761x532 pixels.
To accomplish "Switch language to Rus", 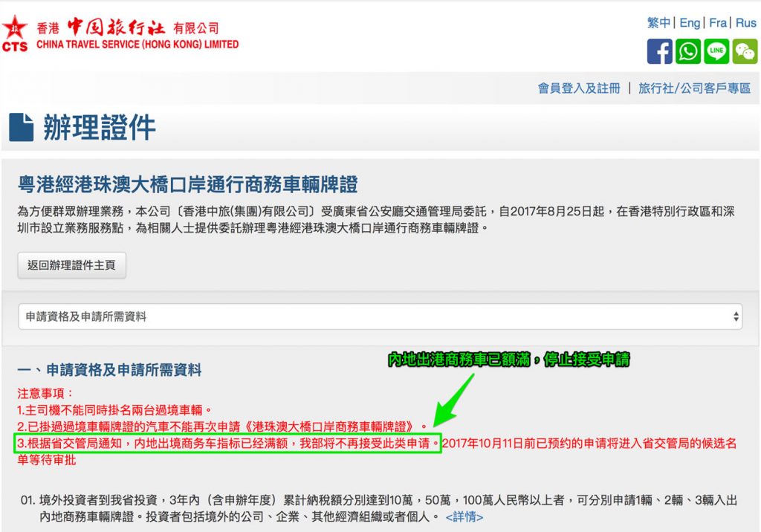I will click(745, 23).
